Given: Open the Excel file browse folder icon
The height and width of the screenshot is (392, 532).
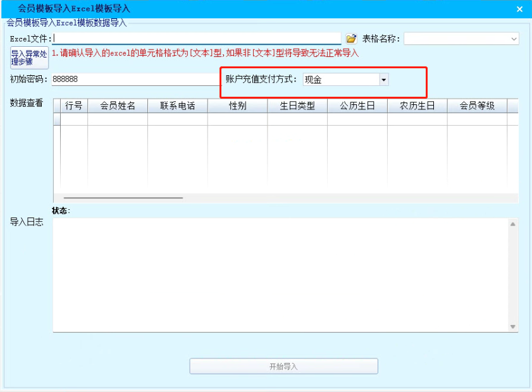Looking at the screenshot, I should 351,39.
